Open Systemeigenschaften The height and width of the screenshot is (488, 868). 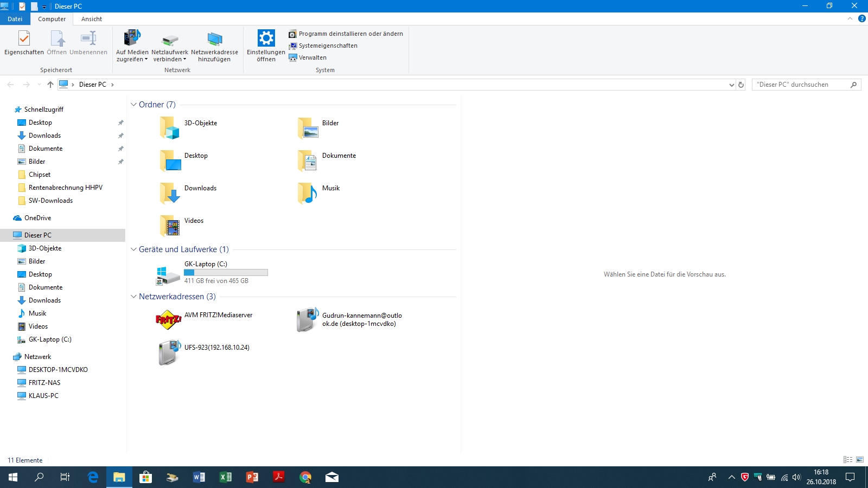pyautogui.click(x=323, y=46)
